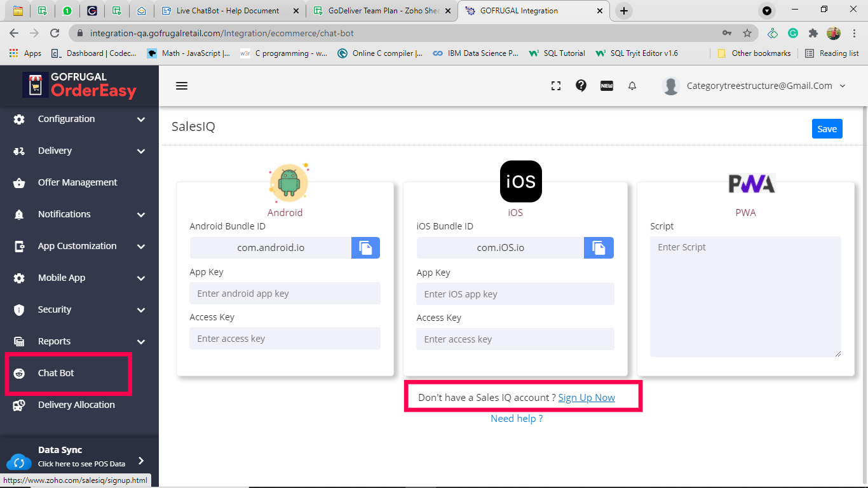Screen dimensions: 868x488
Task: Open Other bookmarks folder
Action: [x=754, y=53]
